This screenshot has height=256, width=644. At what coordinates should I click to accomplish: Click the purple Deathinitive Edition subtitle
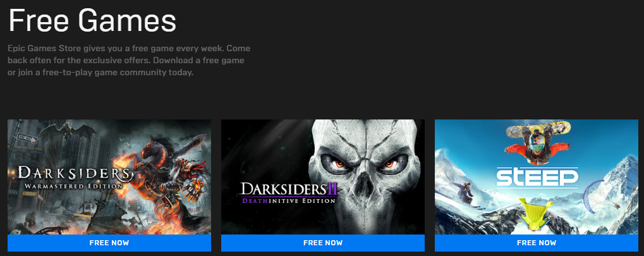point(289,201)
